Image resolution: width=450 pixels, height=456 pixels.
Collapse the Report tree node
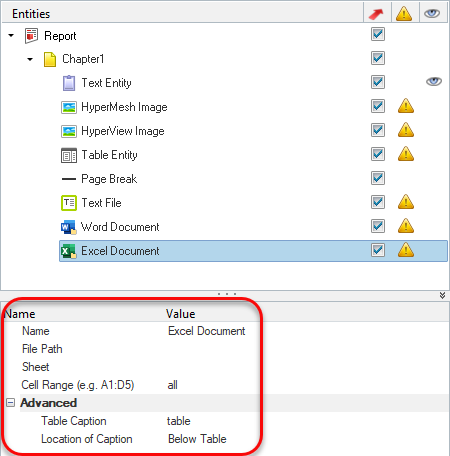[11, 35]
